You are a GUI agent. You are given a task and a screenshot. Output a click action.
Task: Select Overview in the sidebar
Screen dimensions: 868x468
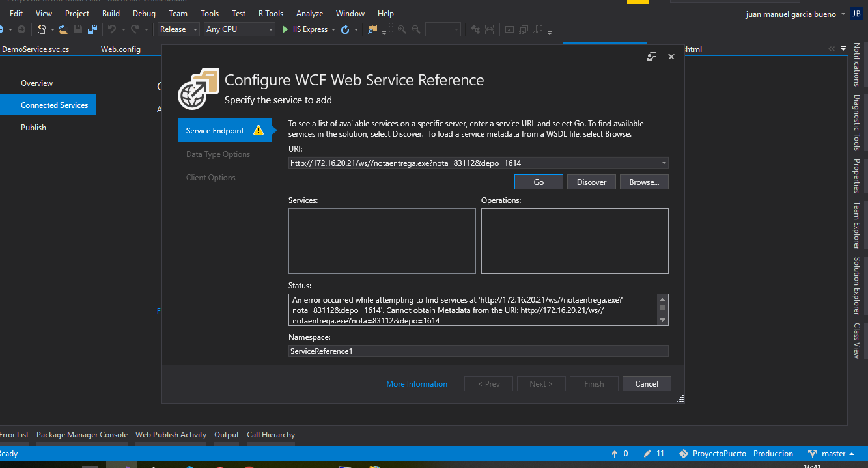37,83
